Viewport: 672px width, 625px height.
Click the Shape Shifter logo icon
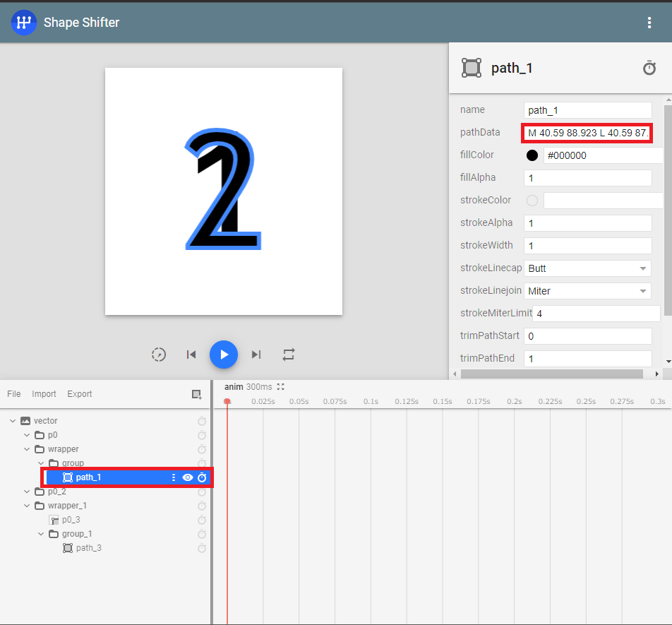point(23,23)
